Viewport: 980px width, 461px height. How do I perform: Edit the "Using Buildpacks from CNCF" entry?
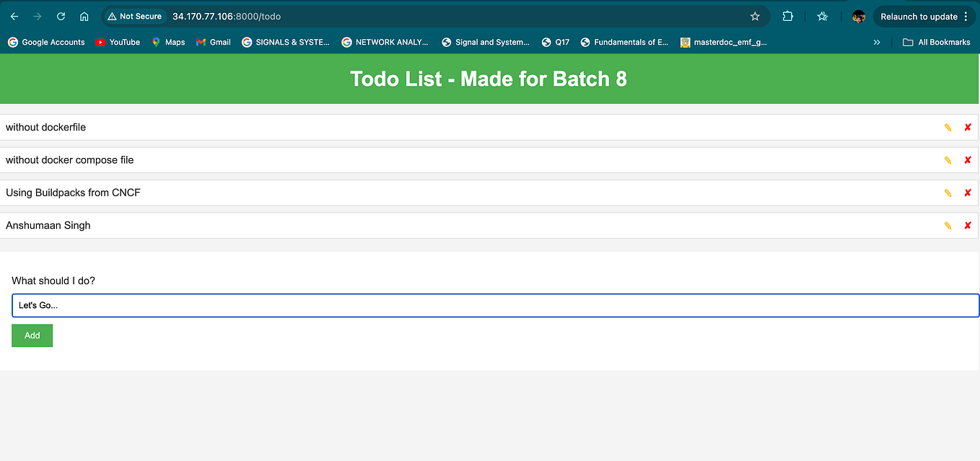point(948,193)
